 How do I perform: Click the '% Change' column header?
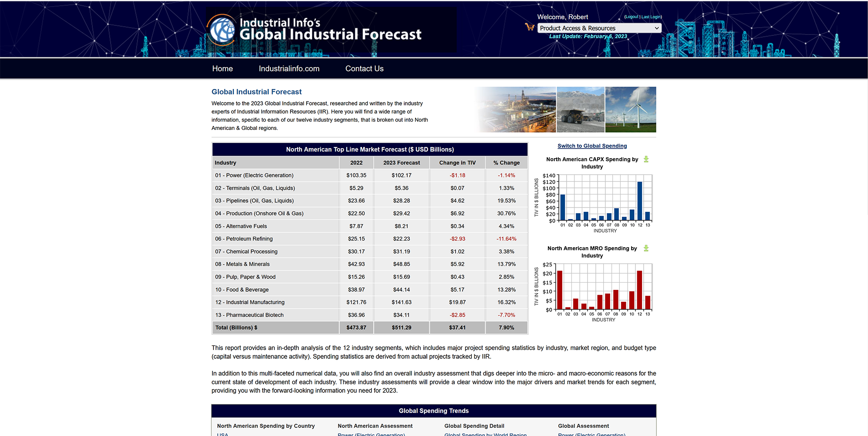click(x=507, y=163)
